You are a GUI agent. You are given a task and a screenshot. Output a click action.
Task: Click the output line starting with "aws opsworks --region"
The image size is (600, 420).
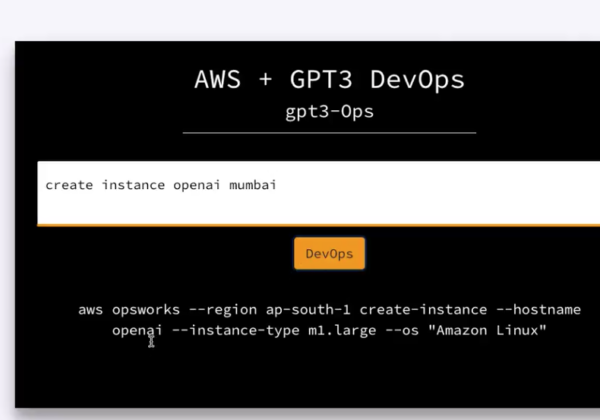pos(329,309)
